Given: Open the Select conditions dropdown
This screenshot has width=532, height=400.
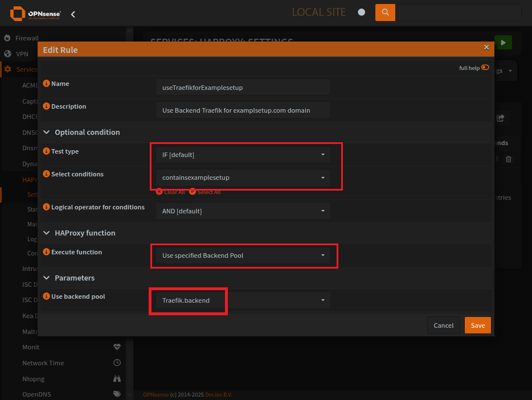Looking at the screenshot, I should pyautogui.click(x=243, y=178).
